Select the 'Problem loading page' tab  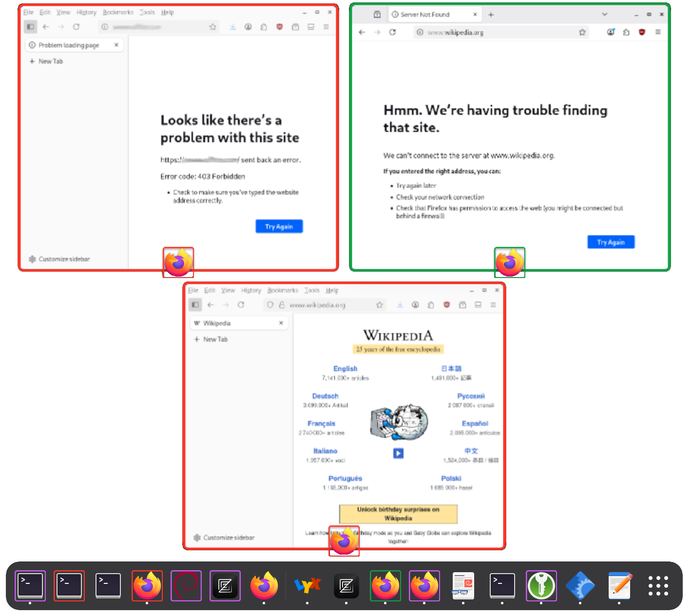pos(74,45)
